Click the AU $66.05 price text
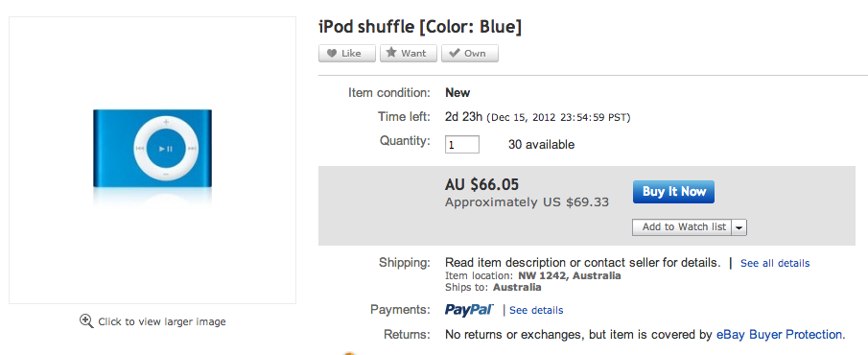Viewport: 868px width, 355px height. [481, 184]
